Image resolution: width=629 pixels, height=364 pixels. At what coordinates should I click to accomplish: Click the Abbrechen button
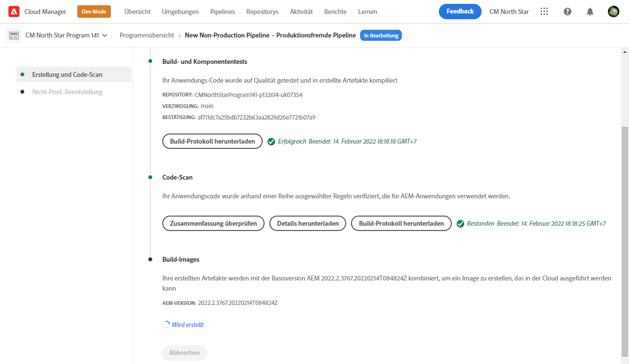point(184,352)
